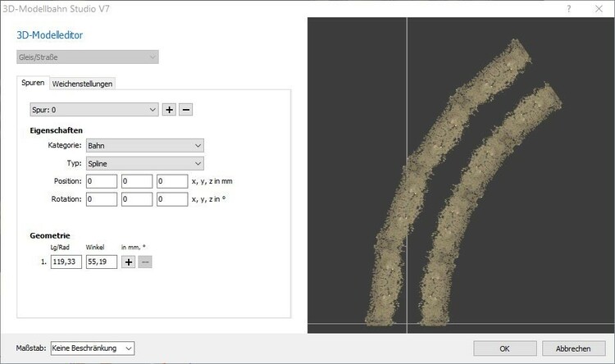Screen dimensions: 615x364
Task: Open the Kategorie dropdown showing Bahn
Action: coord(144,146)
